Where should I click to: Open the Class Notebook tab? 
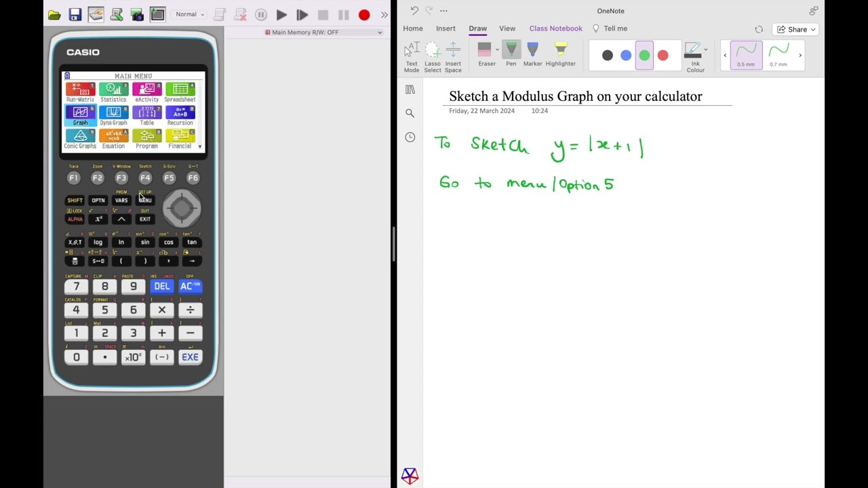tap(556, 28)
